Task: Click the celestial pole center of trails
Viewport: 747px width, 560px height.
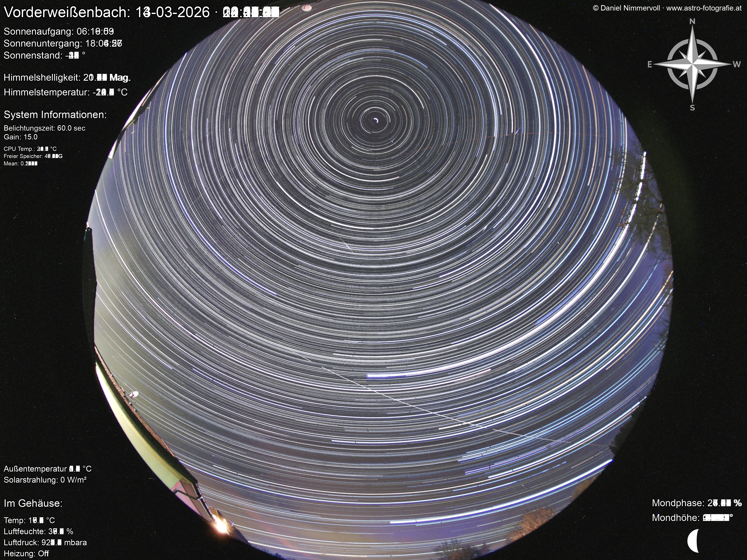Action: 376,120
